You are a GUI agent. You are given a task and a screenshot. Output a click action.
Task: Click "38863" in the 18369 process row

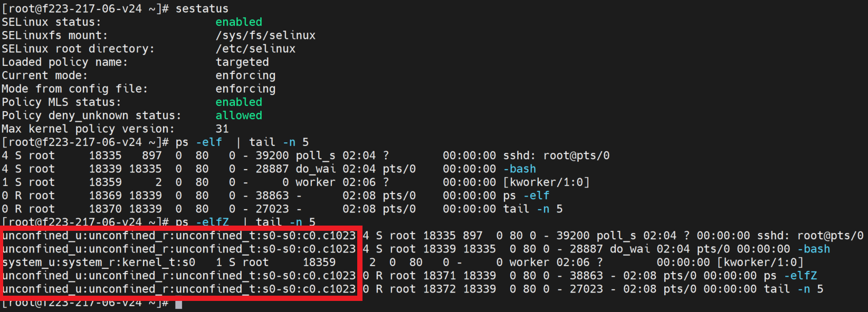pyautogui.click(x=272, y=196)
